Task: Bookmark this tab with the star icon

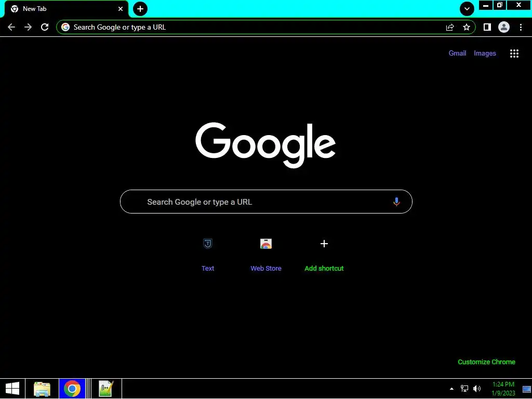Action: [467, 27]
